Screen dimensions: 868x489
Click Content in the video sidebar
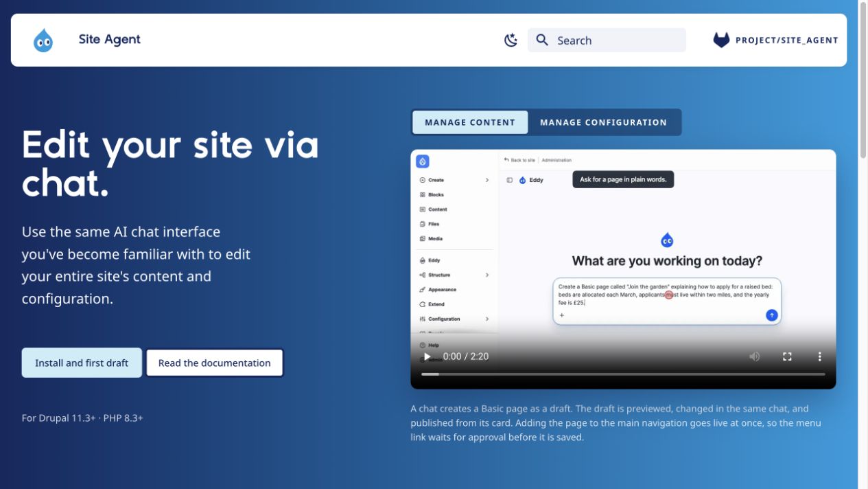pyautogui.click(x=437, y=209)
